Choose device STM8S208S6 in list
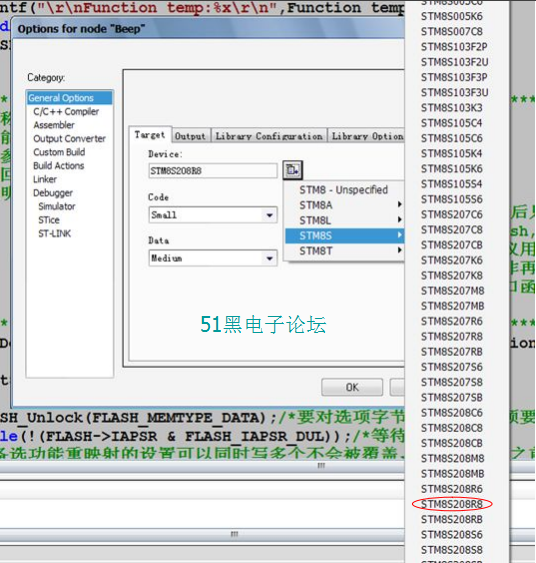This screenshot has height=563, width=536. click(x=452, y=535)
